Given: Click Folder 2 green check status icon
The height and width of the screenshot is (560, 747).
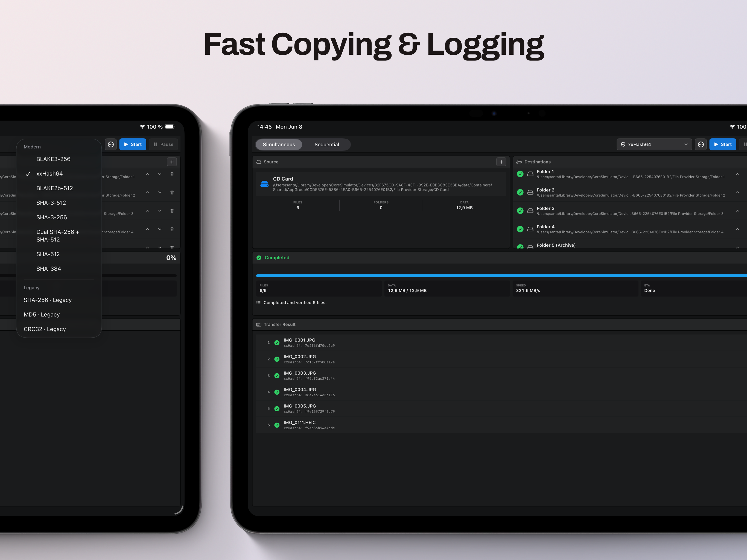Looking at the screenshot, I should pyautogui.click(x=520, y=192).
